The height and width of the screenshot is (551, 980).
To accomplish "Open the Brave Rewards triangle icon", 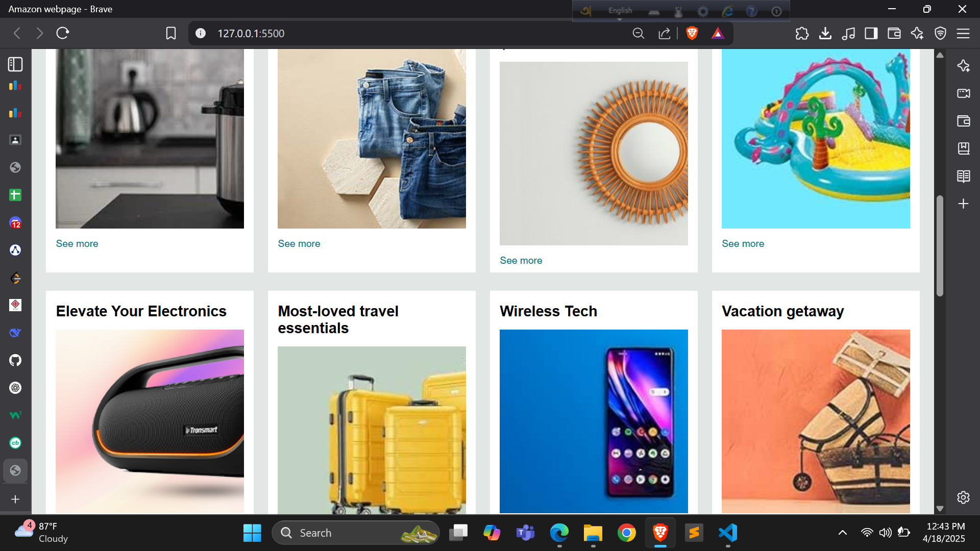I will (x=718, y=34).
